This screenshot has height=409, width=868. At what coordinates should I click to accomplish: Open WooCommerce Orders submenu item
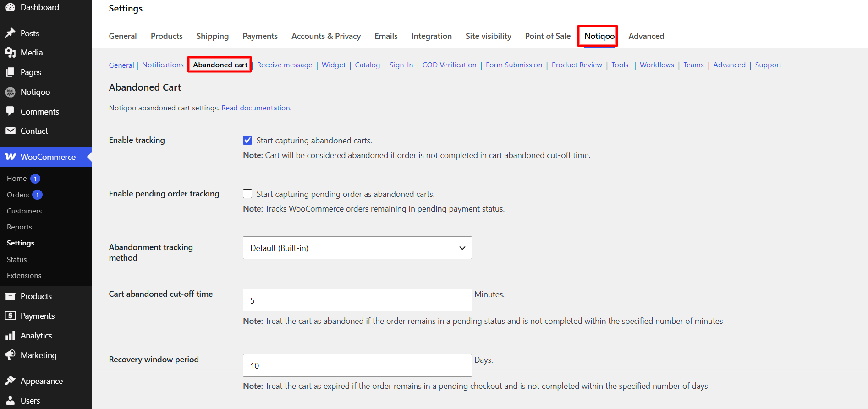pos(18,195)
